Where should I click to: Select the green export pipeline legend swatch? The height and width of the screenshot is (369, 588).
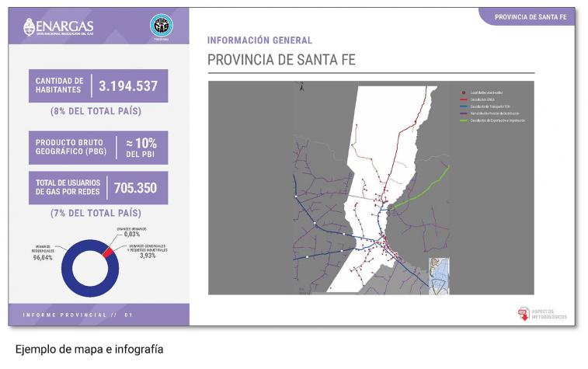464,120
